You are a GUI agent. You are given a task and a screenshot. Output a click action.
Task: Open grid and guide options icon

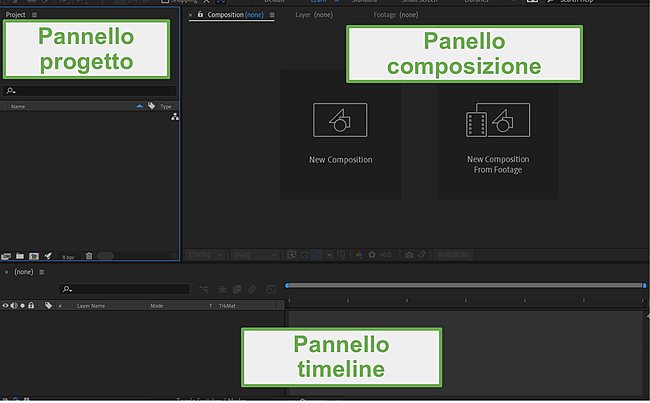(341, 255)
